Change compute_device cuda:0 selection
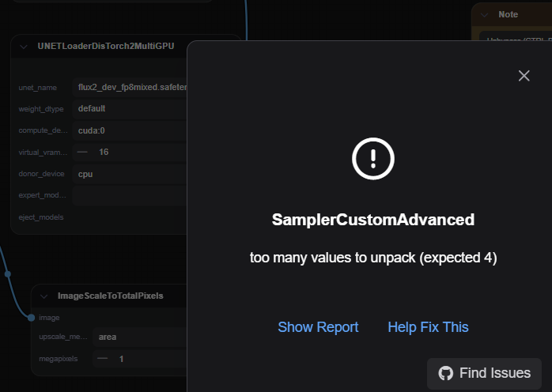Image resolution: width=552 pixels, height=392 pixels. 130,130
